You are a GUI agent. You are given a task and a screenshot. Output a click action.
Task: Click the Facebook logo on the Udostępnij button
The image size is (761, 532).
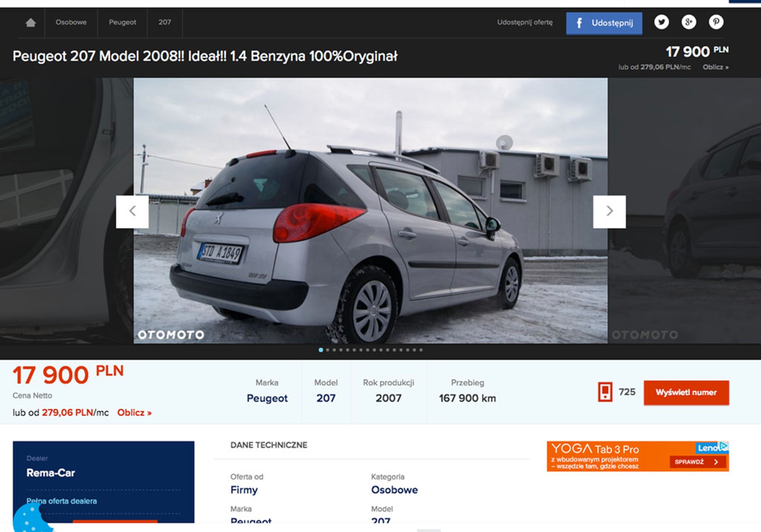click(579, 23)
